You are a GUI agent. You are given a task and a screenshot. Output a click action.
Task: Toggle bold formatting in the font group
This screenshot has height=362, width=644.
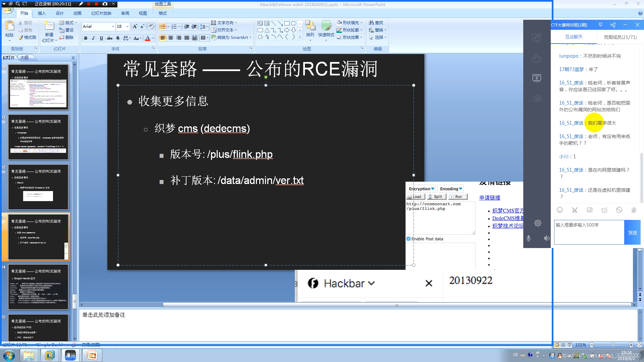[x=86, y=38]
